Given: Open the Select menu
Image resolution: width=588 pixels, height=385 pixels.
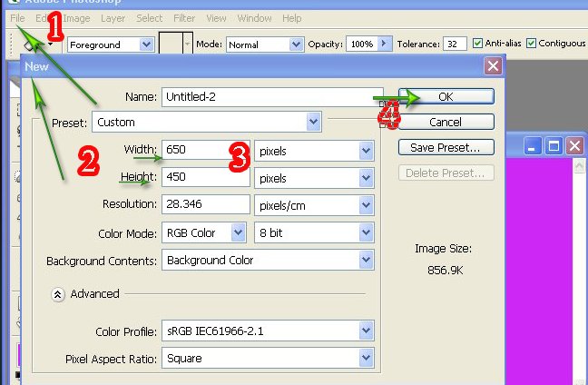Looking at the screenshot, I should (x=149, y=18).
